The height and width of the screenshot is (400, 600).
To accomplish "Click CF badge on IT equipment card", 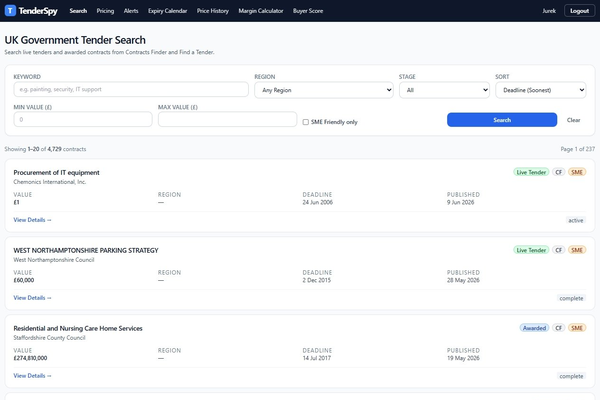I will point(559,172).
